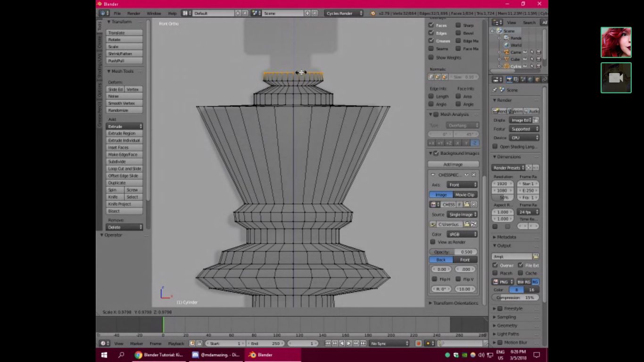Adjust the background image Opacity slider

pyautogui.click(x=453, y=252)
